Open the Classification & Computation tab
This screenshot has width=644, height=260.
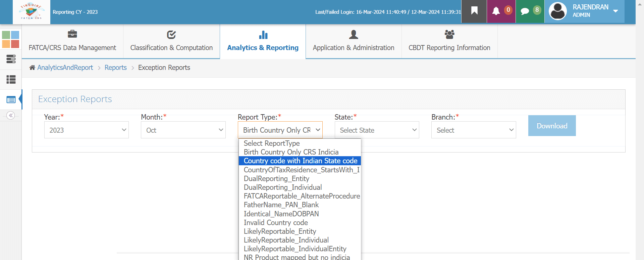[x=171, y=42]
